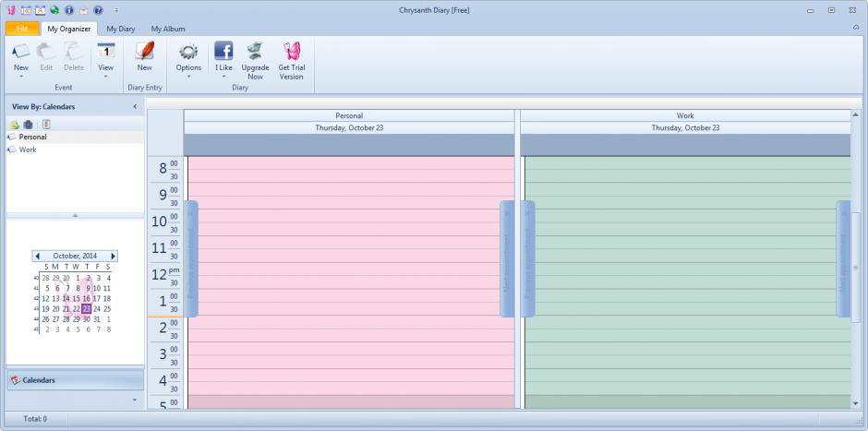Open the Options gear dropdown
This screenshot has width=868, height=431.
pyautogui.click(x=188, y=60)
